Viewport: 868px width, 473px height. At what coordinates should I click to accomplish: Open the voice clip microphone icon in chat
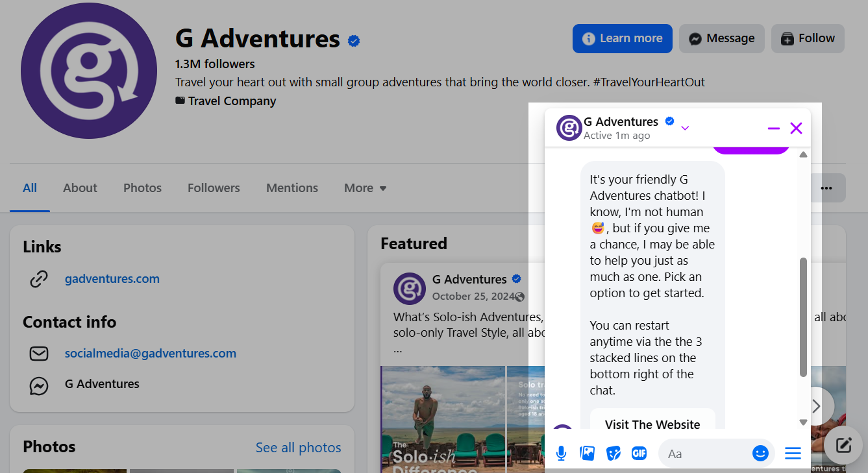(x=560, y=453)
